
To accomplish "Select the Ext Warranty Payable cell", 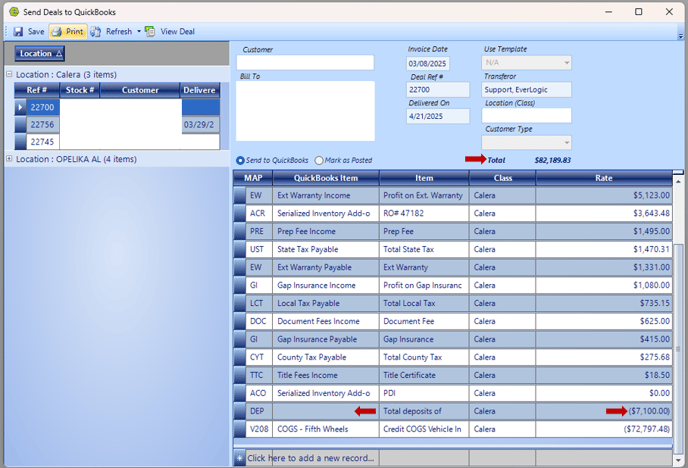I will pyautogui.click(x=326, y=268).
